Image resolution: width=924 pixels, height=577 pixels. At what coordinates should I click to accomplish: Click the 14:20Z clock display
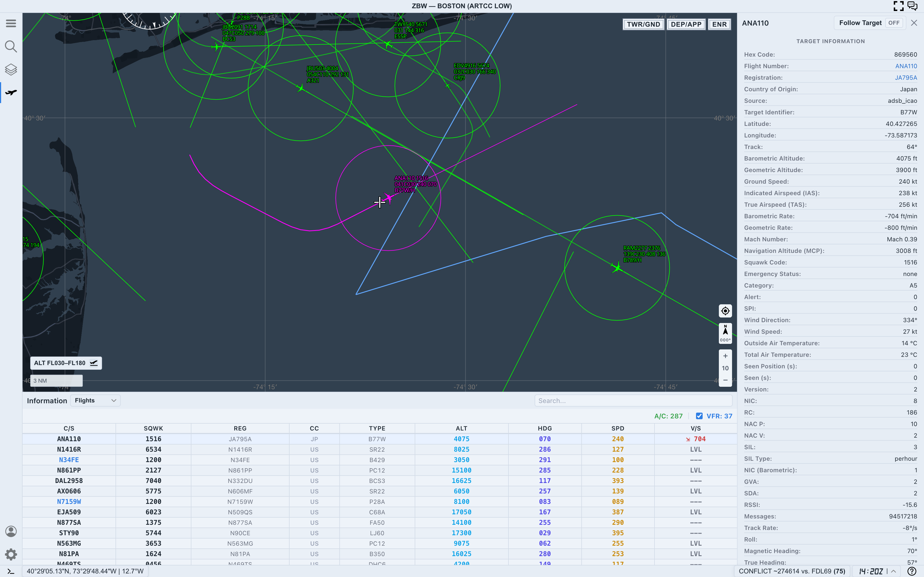click(871, 571)
